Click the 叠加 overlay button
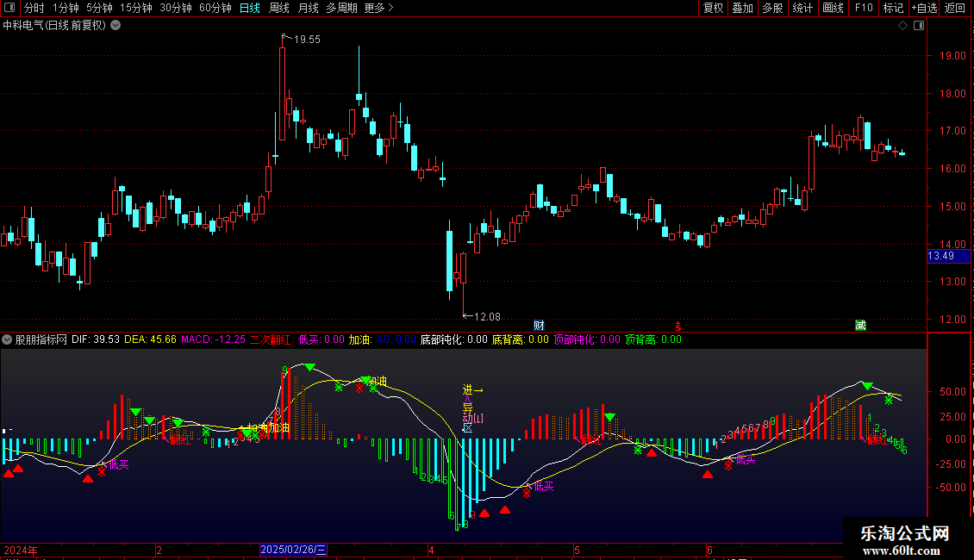The height and width of the screenshot is (560, 974). click(743, 8)
